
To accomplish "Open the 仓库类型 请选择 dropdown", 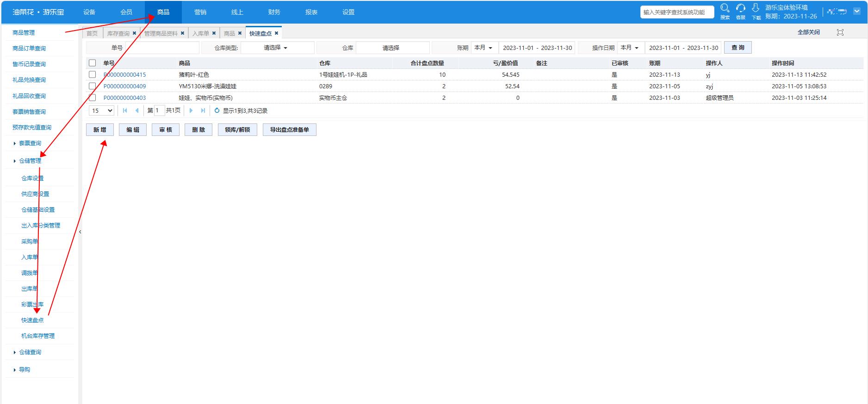I will (277, 48).
